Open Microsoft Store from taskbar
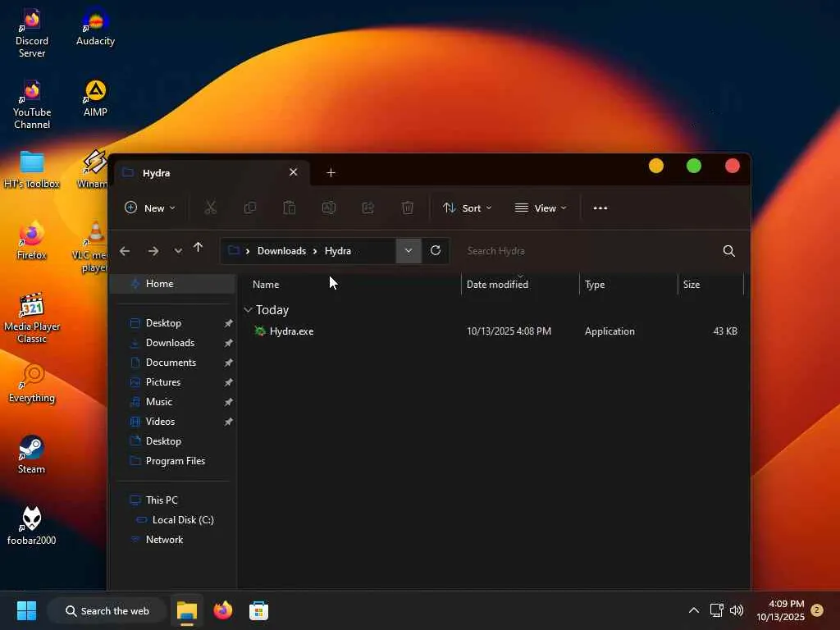The width and height of the screenshot is (840, 630). click(258, 610)
